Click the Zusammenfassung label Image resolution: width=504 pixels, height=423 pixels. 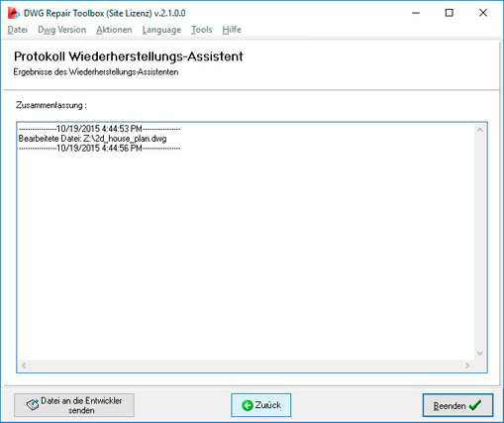51,105
